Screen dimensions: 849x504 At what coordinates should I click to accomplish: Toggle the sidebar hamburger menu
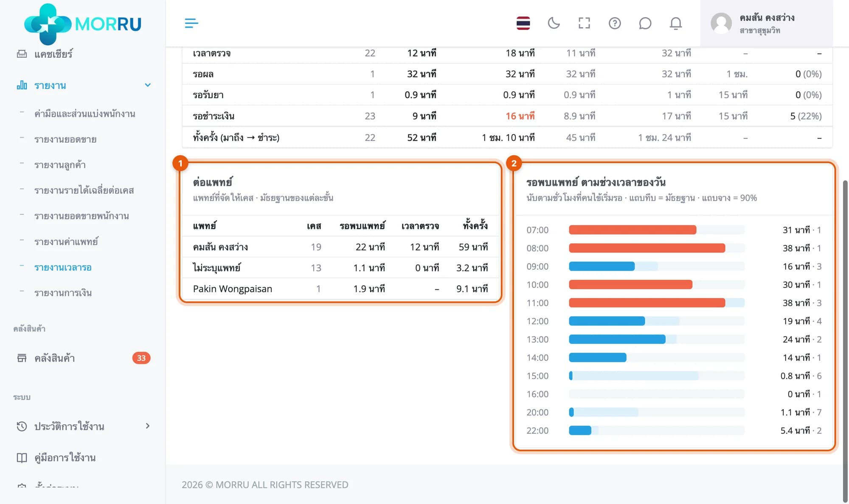coord(191,23)
